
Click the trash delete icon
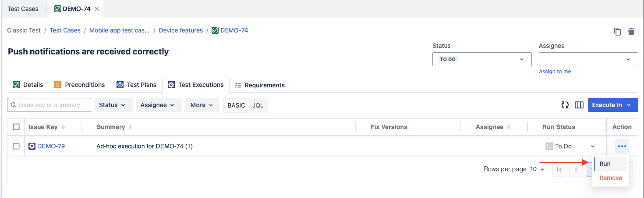click(x=631, y=32)
